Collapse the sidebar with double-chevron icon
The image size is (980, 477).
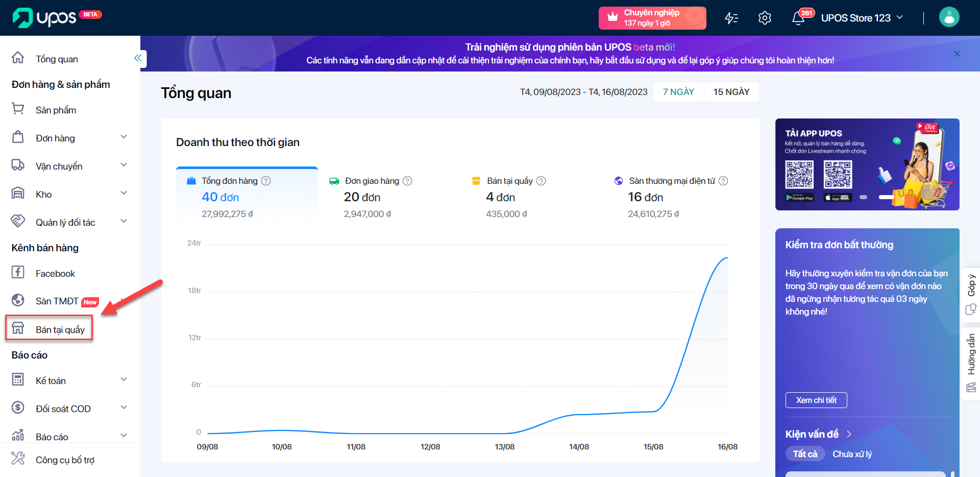[x=138, y=58]
